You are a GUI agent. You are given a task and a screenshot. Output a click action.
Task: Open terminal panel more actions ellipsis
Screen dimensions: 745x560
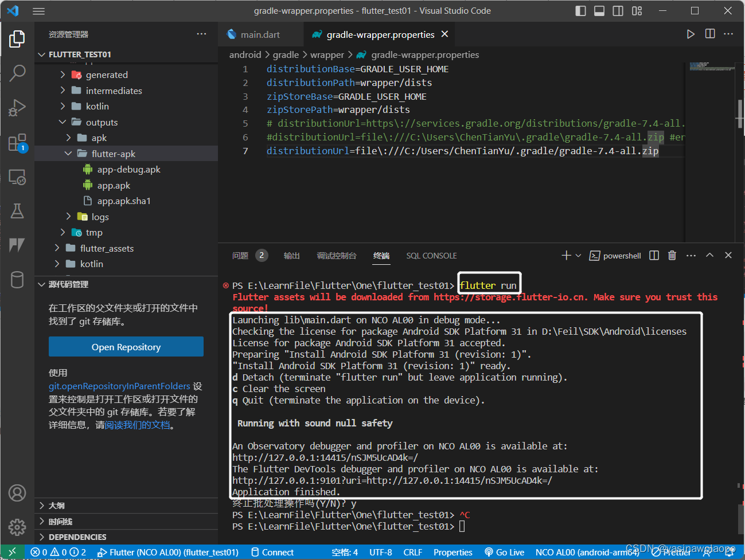691,255
